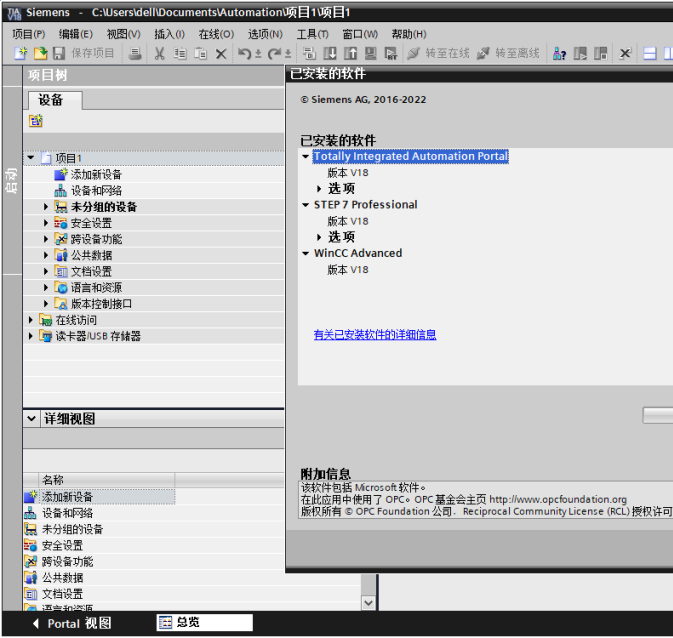Open the 帮助(H) menu
673x638 pixels.
(x=409, y=34)
